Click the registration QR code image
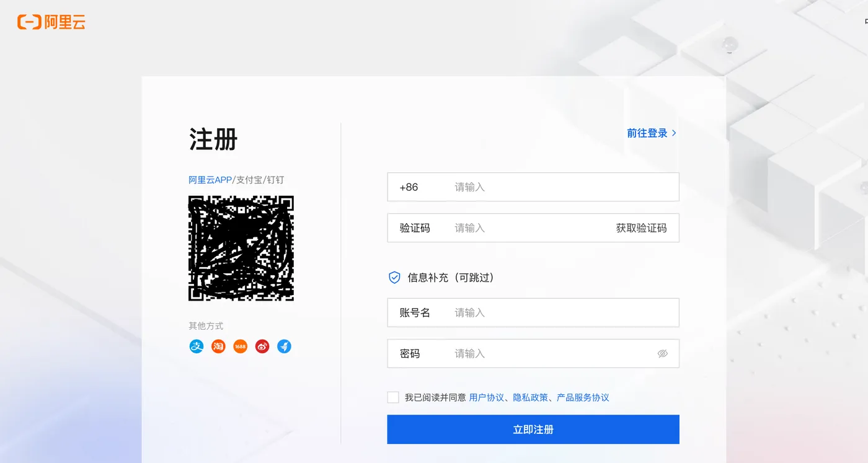 [241, 249]
